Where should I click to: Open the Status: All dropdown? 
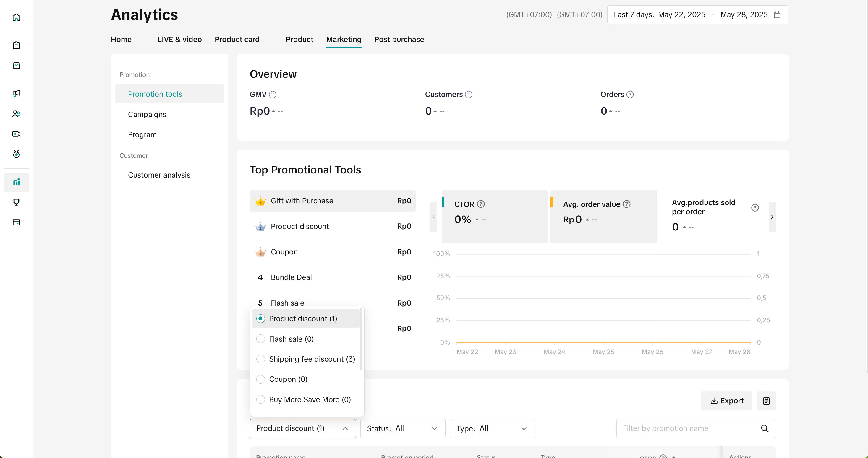(402, 428)
